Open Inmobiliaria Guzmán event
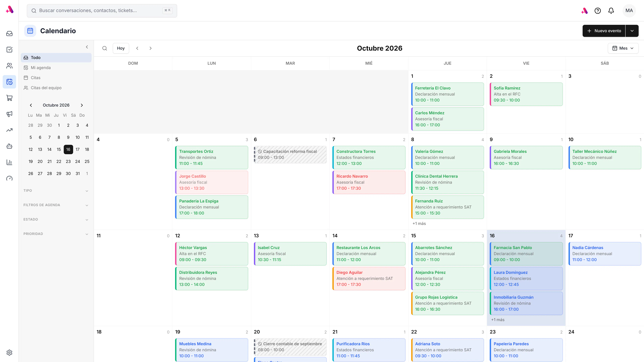The height and width of the screenshot is (362, 644). click(526, 303)
